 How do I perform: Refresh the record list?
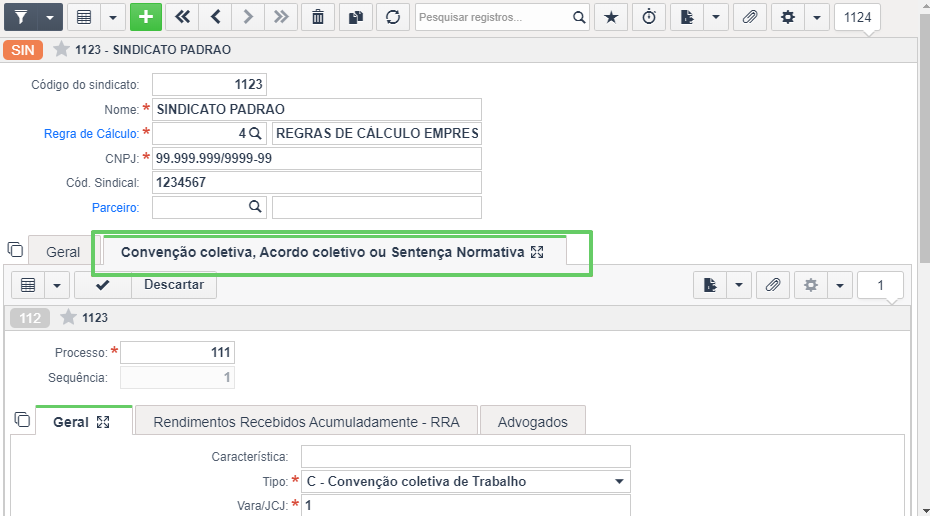tap(393, 17)
